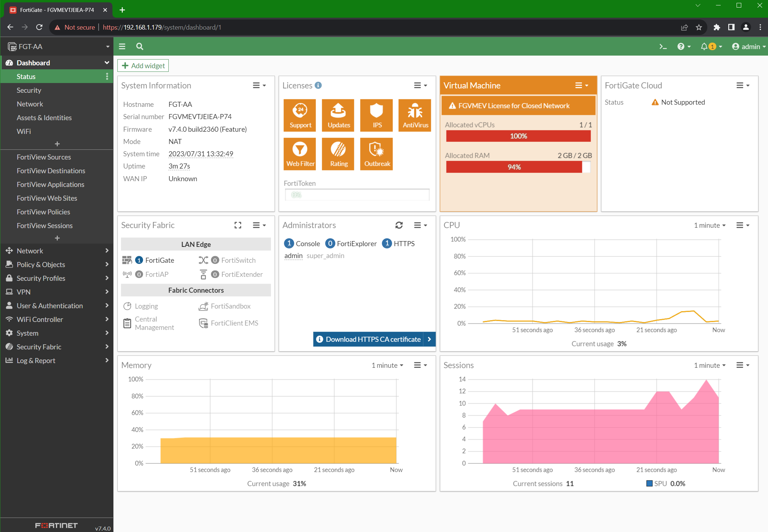Click the Status page options dots
The height and width of the screenshot is (532, 768).
[107, 77]
